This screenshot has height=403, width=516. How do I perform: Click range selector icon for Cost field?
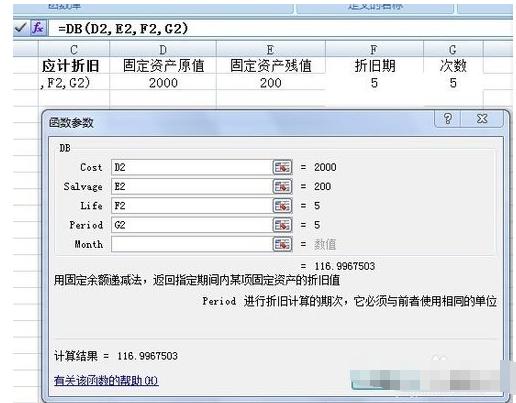coord(282,167)
